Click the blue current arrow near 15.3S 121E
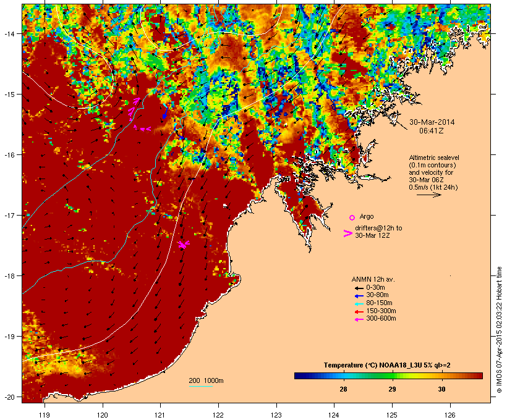This screenshot has height=420, width=507. (164, 113)
